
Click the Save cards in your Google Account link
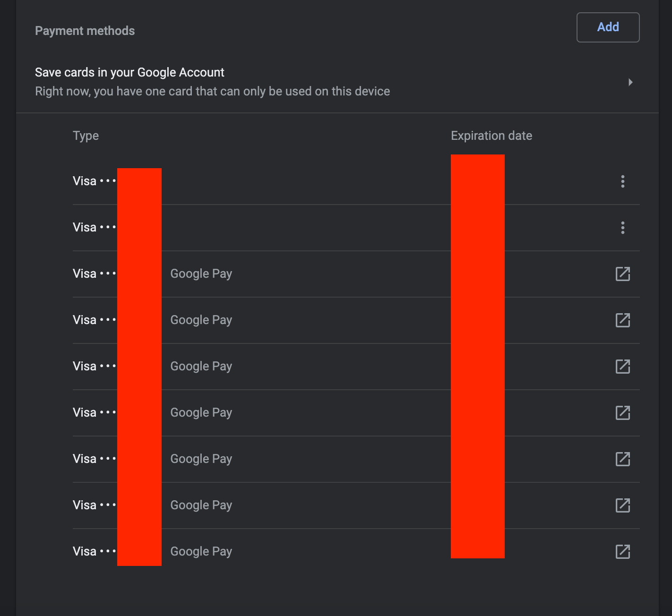[x=129, y=72]
